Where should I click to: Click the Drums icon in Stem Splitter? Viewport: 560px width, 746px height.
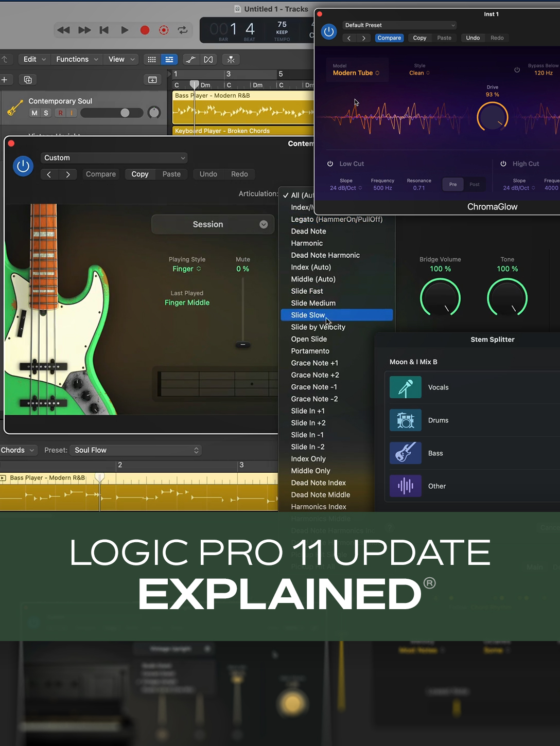click(405, 420)
